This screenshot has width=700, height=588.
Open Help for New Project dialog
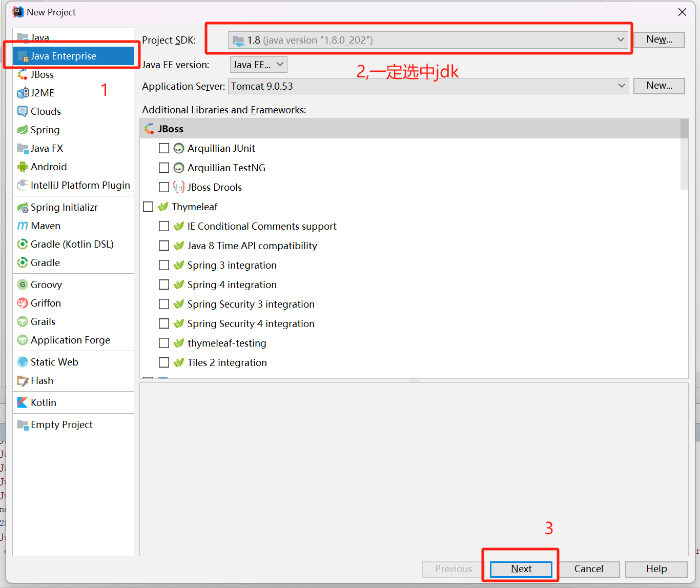pyautogui.click(x=656, y=569)
